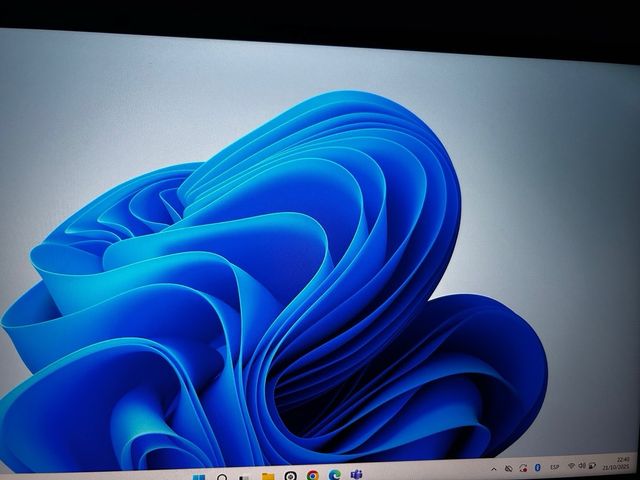Launch Microsoft Edge from the taskbar
Viewport: 640px width, 480px height.
[x=335, y=475]
